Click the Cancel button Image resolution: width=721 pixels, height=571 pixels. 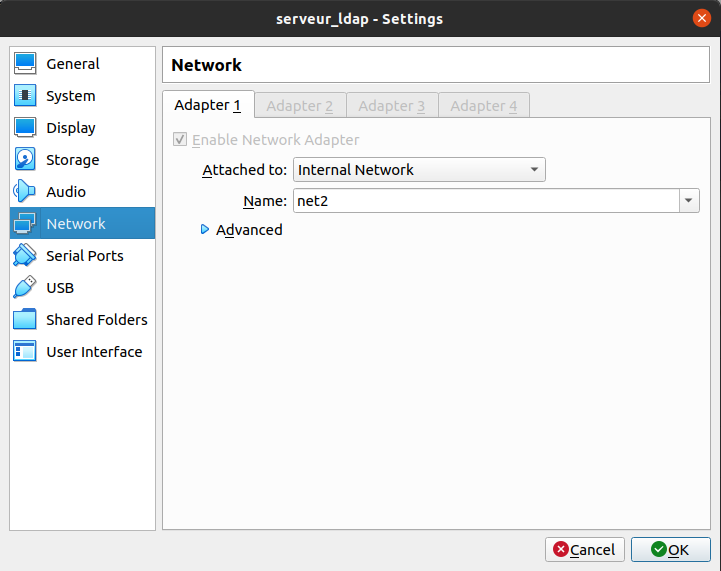click(585, 549)
